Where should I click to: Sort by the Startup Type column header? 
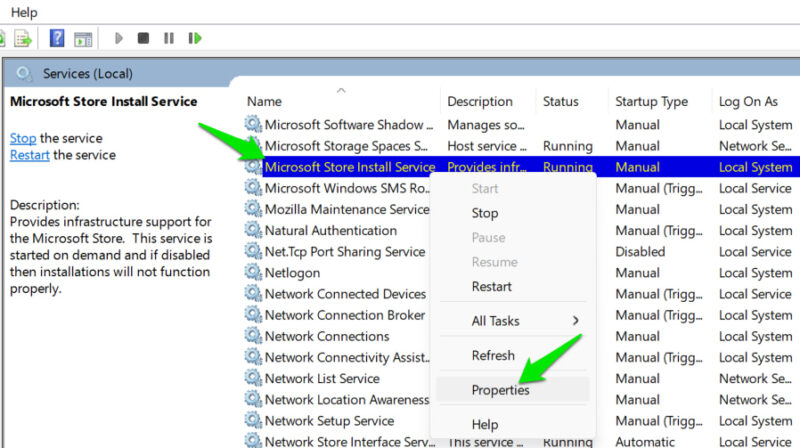click(651, 102)
